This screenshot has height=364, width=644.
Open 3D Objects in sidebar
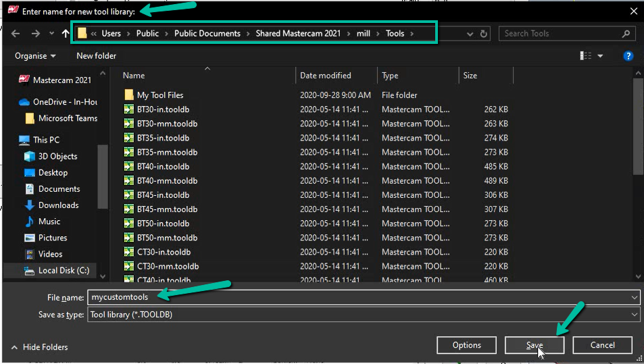click(x=51, y=157)
